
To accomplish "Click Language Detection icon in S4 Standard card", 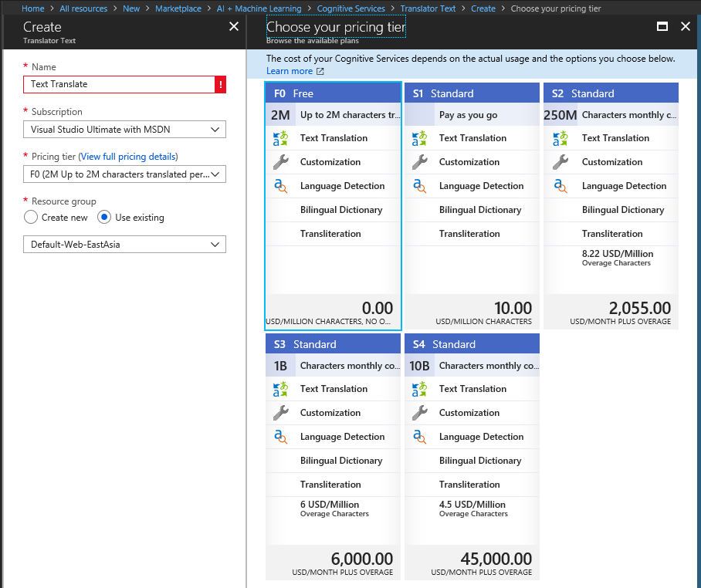I will pyautogui.click(x=419, y=436).
